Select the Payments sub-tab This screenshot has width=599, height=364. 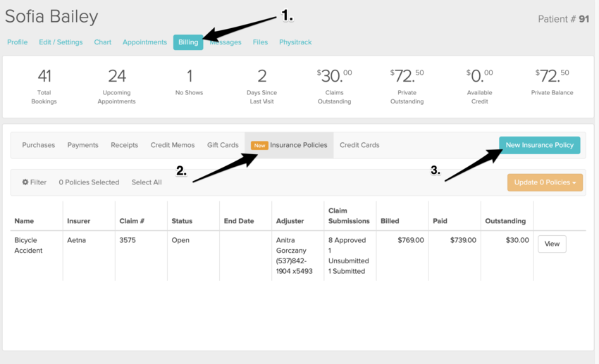[x=82, y=145]
